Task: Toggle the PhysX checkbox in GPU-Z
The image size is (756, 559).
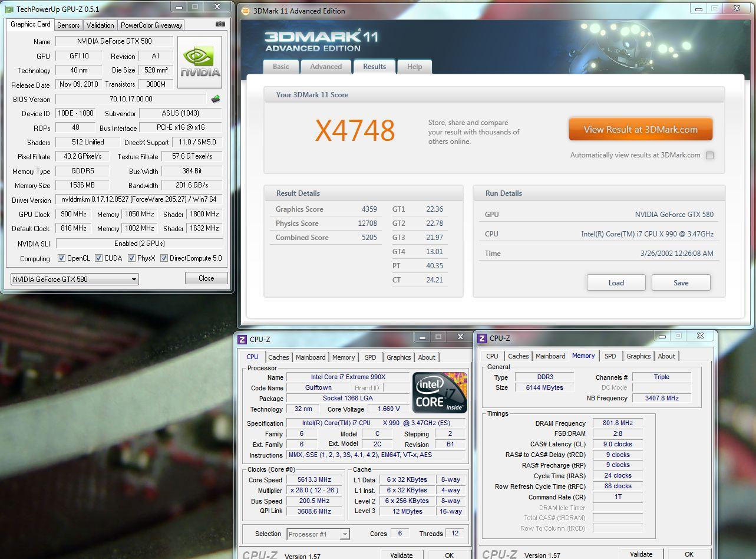Action: [x=131, y=258]
